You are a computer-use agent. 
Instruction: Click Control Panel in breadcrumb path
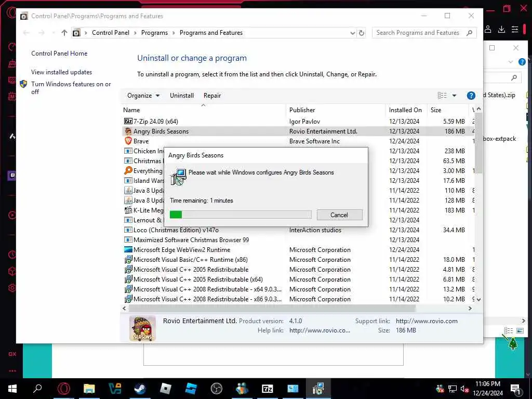111,33
